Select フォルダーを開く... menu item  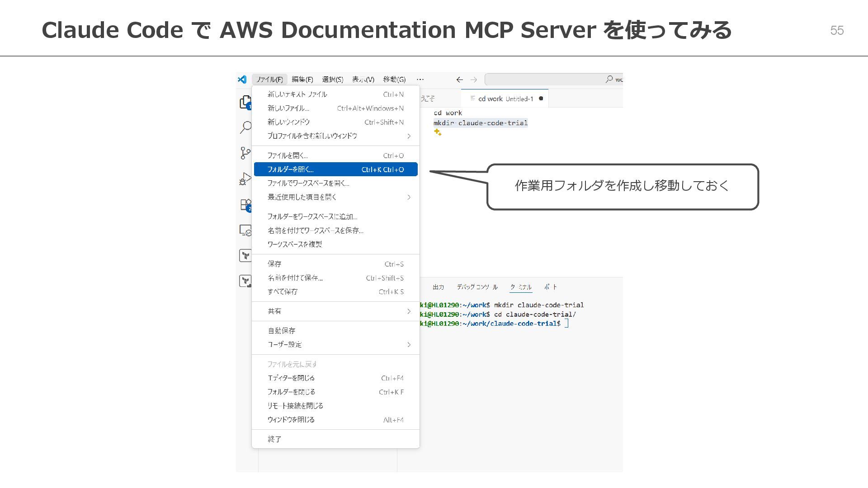click(x=335, y=169)
